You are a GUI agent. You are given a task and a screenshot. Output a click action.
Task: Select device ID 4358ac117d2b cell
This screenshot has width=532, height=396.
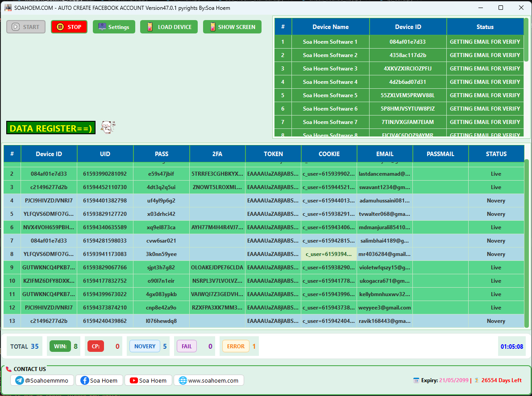408,55
